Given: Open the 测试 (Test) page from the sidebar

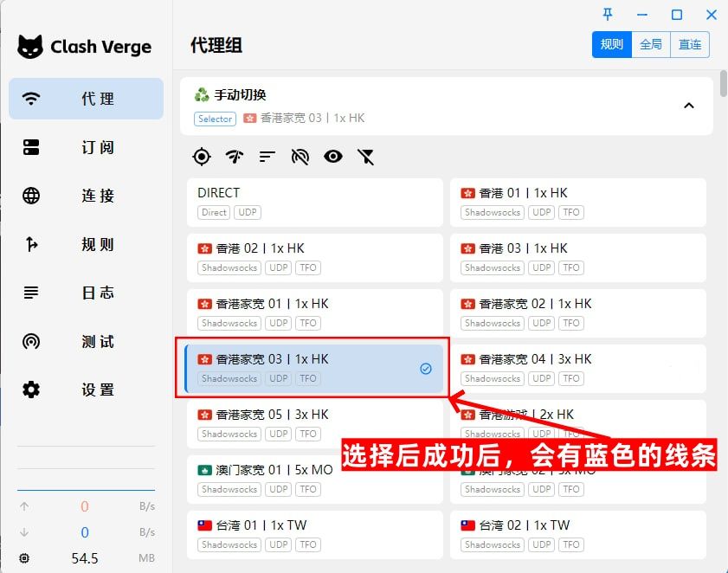Looking at the screenshot, I should 86,341.
